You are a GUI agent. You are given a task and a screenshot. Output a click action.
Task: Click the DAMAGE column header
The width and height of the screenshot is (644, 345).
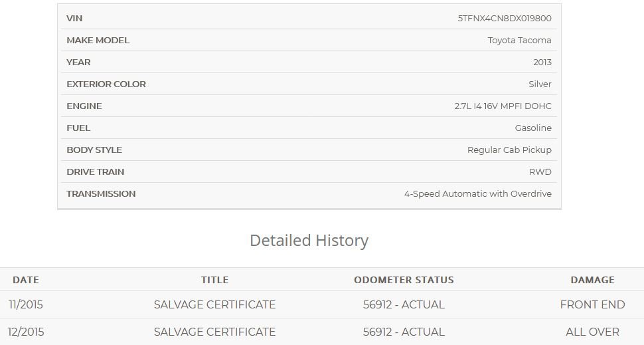593,280
